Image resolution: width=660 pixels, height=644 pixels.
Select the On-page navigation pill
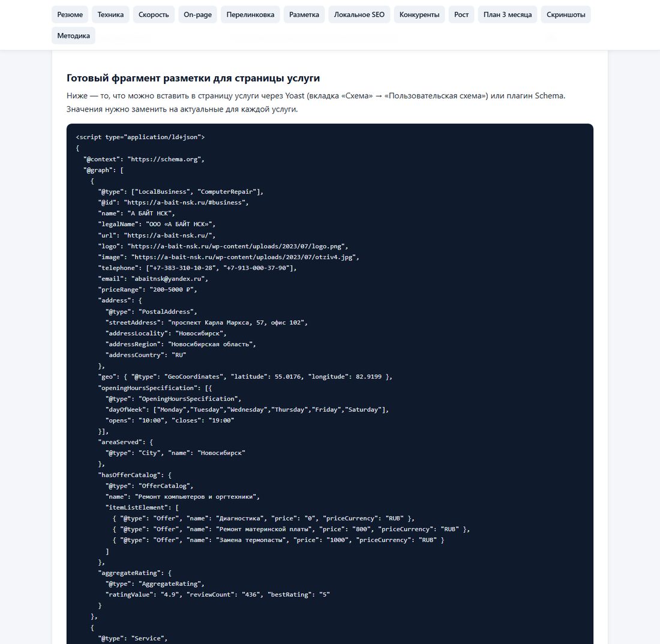[197, 15]
